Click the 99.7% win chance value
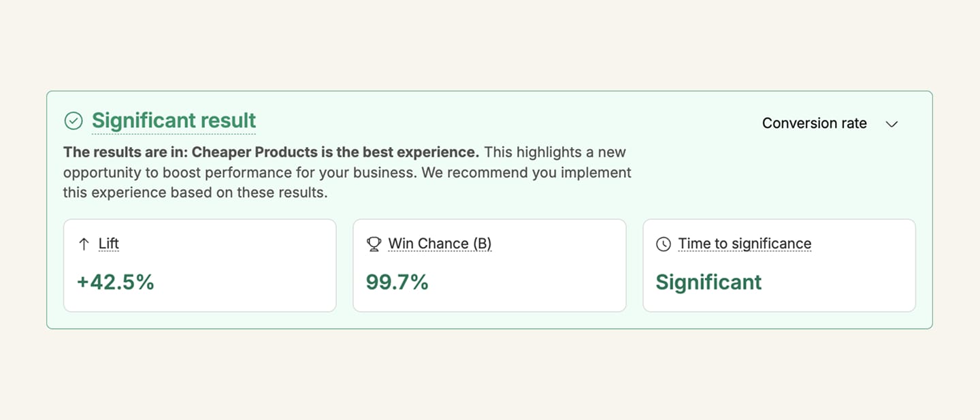The width and height of the screenshot is (980, 420). click(397, 281)
